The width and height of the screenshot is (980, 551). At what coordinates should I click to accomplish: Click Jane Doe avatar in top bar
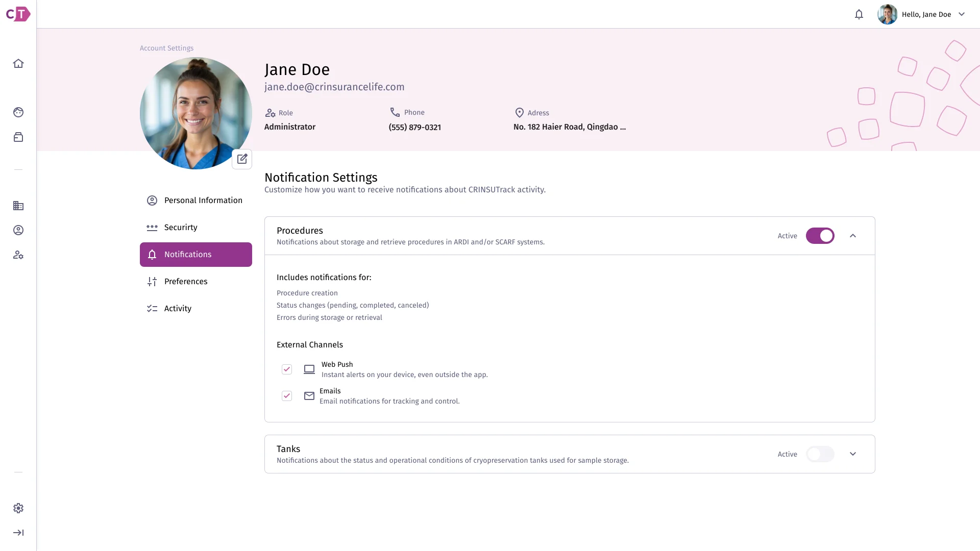(888, 14)
